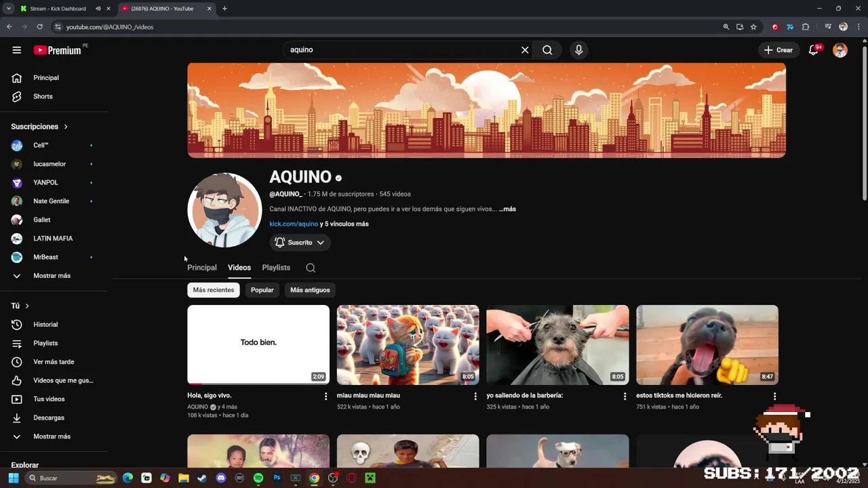The image size is (868, 488).
Task: Open options menu for Hola, sigo vivo
Action: [325, 396]
